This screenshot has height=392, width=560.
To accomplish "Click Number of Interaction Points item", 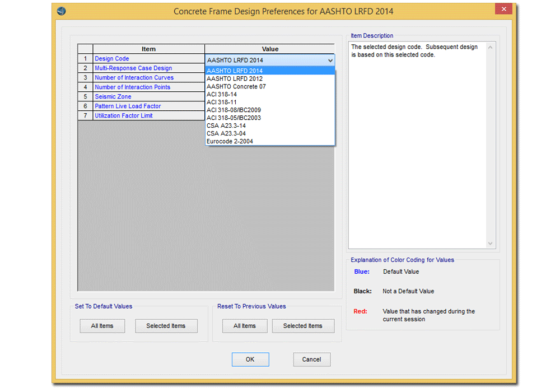I will (x=148, y=87).
